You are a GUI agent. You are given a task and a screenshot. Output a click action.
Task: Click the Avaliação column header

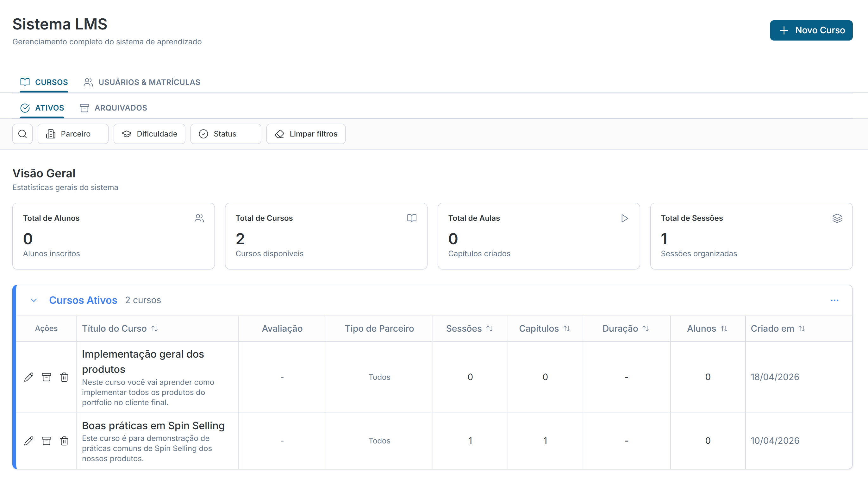[282, 329]
